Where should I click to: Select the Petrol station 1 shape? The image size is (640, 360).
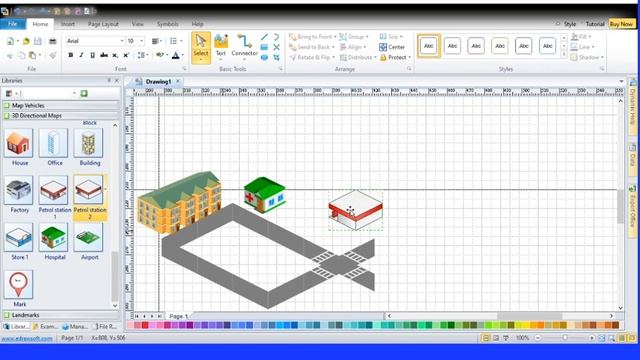tap(54, 197)
